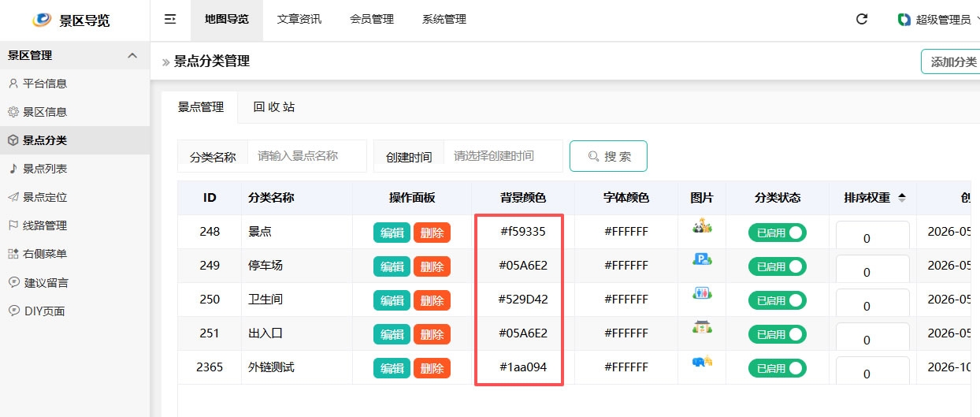Disable the 已启用 switch for 卫生间
Viewport: 980px width, 417px height.
pyautogui.click(x=777, y=300)
